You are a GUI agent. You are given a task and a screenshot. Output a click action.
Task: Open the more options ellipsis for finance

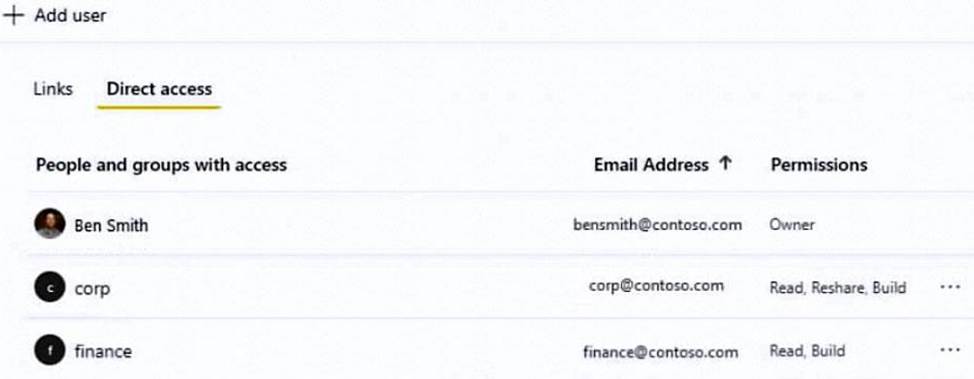click(x=950, y=350)
